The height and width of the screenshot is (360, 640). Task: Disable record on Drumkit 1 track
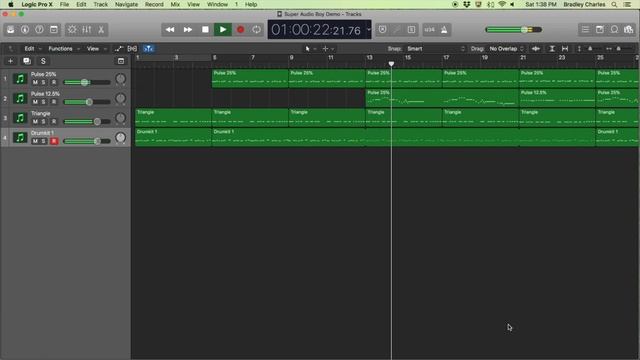[53, 141]
